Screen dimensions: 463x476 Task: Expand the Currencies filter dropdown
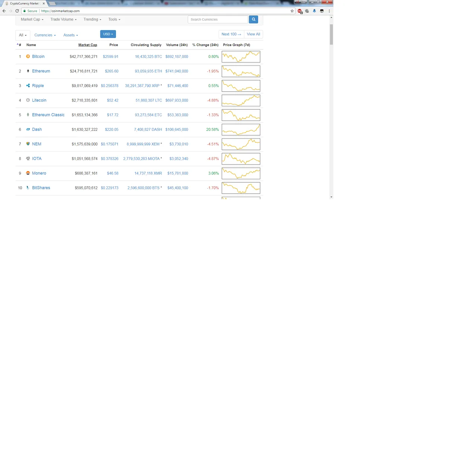45,35
